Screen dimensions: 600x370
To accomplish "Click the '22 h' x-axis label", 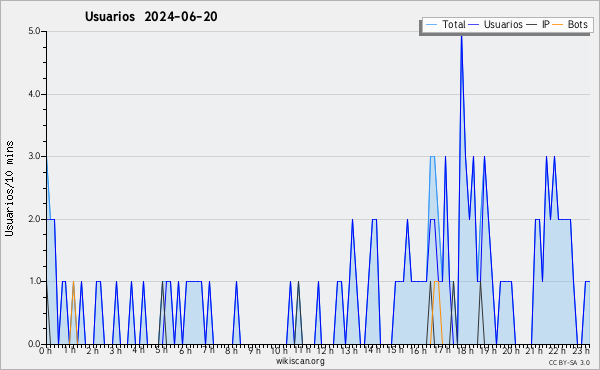I will pos(557,350).
